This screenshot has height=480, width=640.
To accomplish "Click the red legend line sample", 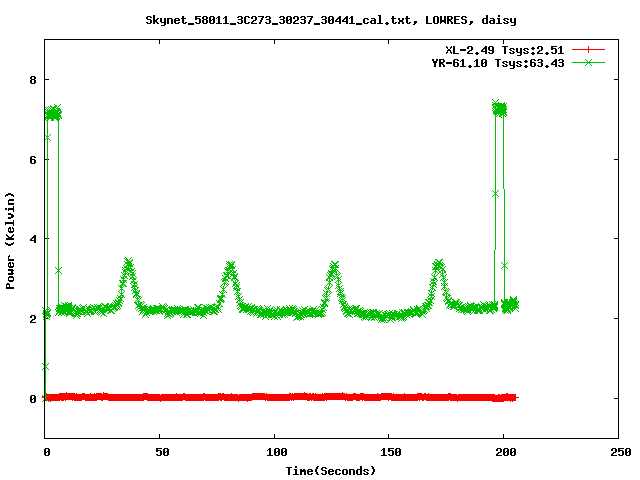I will (588, 50).
